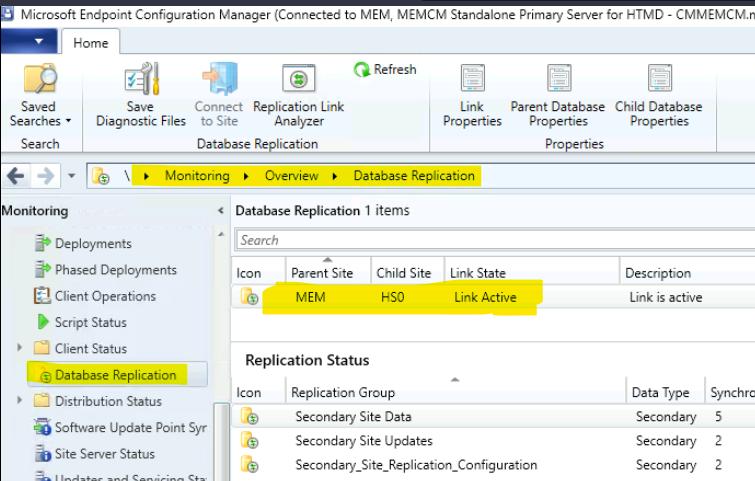This screenshot has width=755, height=481.
Task: Click the Refresh button
Action: point(385,70)
